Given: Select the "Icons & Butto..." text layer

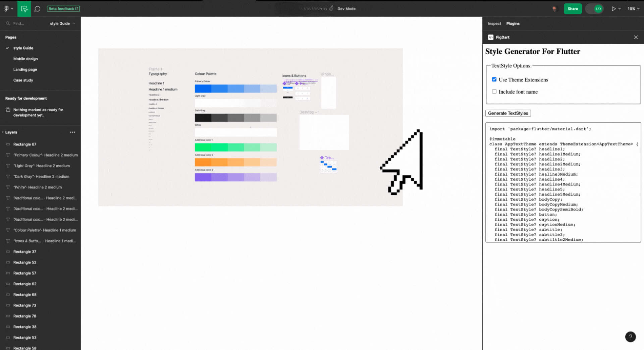Looking at the screenshot, I should pyautogui.click(x=44, y=241).
